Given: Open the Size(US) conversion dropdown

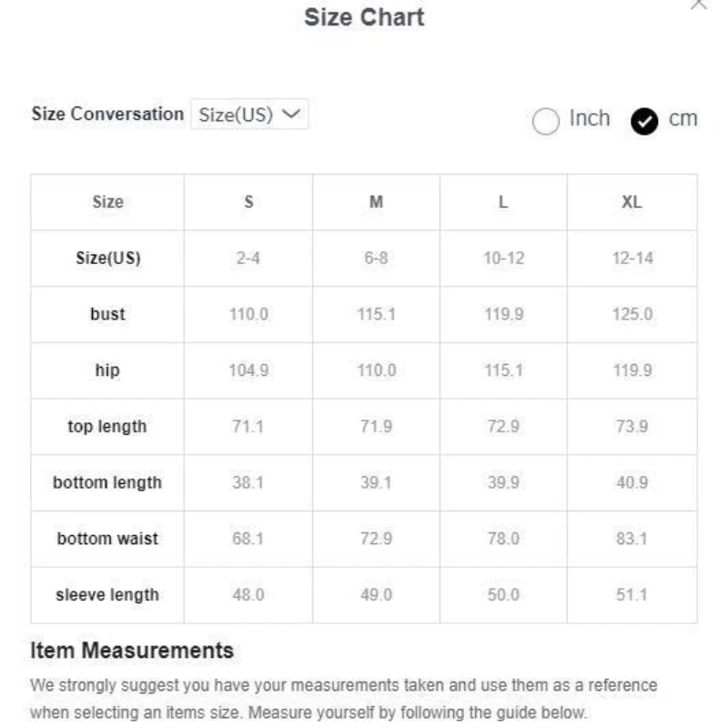Looking at the screenshot, I should point(248,115).
